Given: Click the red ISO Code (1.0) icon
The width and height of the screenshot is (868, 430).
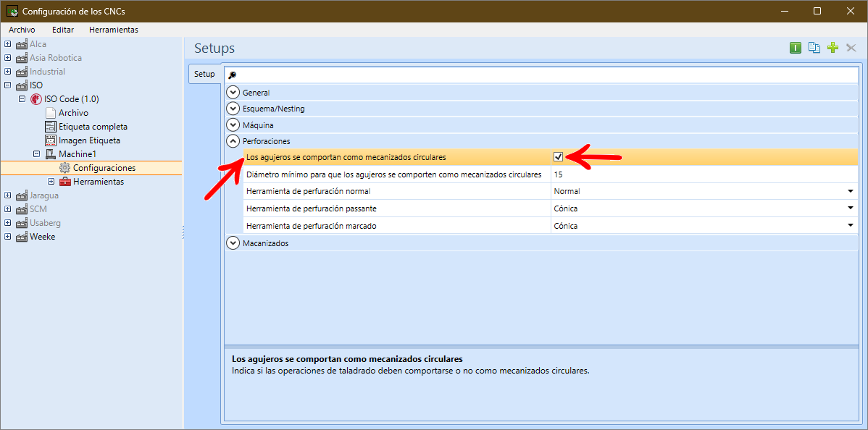Looking at the screenshot, I should click(x=36, y=99).
